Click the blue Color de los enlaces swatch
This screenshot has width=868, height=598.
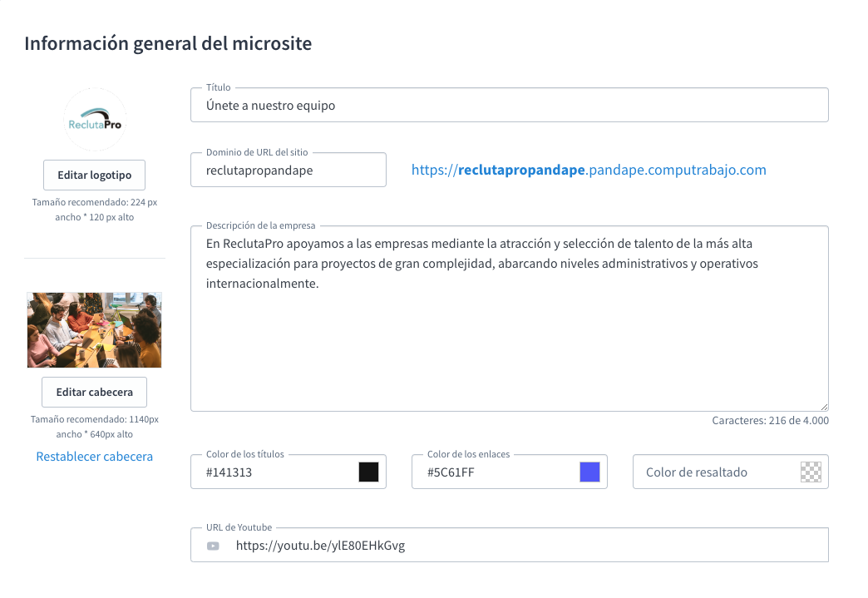590,472
